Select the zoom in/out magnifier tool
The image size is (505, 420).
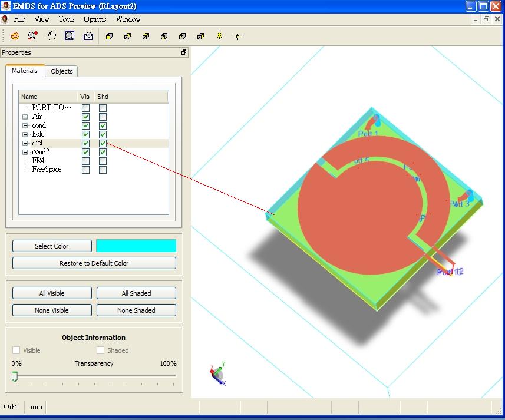[32, 36]
